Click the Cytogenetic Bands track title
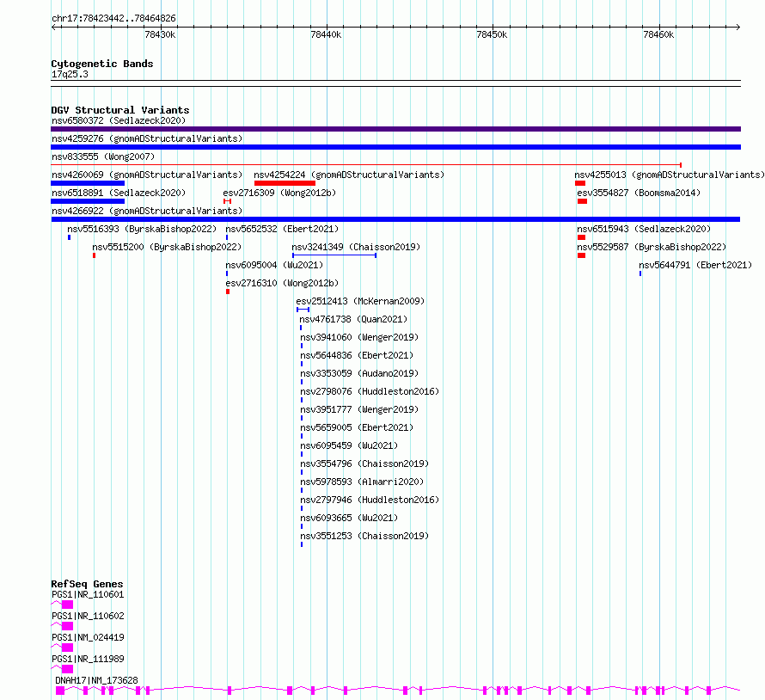 click(x=102, y=64)
